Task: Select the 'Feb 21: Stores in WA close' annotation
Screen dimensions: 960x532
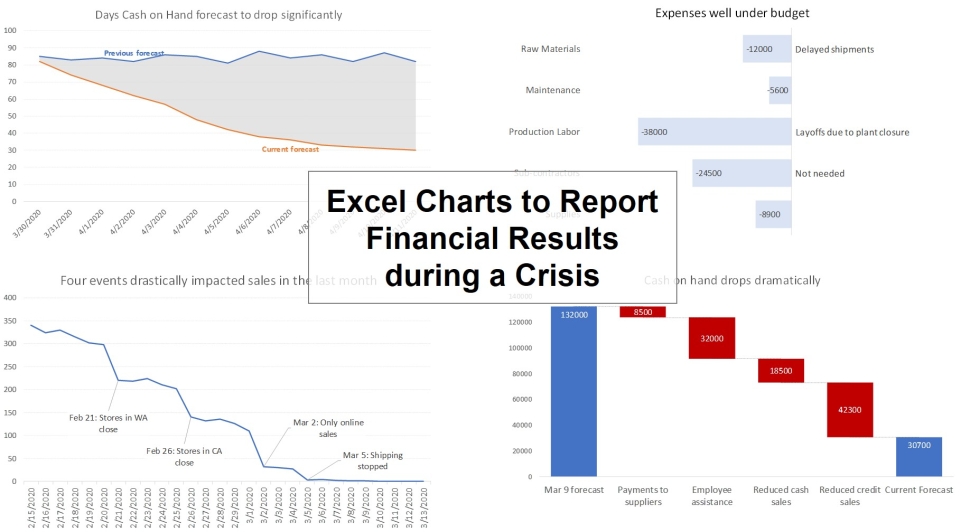Action: coord(108,423)
